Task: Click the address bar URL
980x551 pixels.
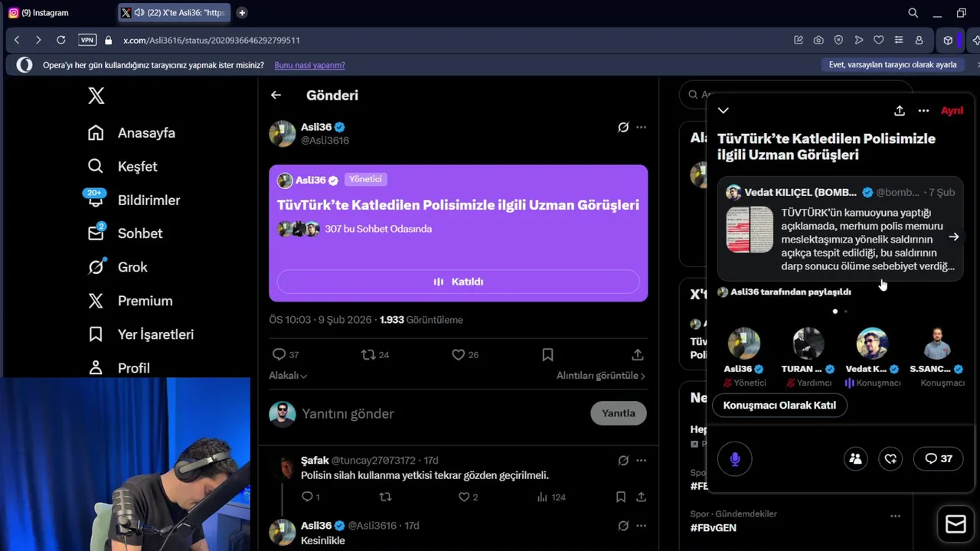Action: (x=211, y=40)
